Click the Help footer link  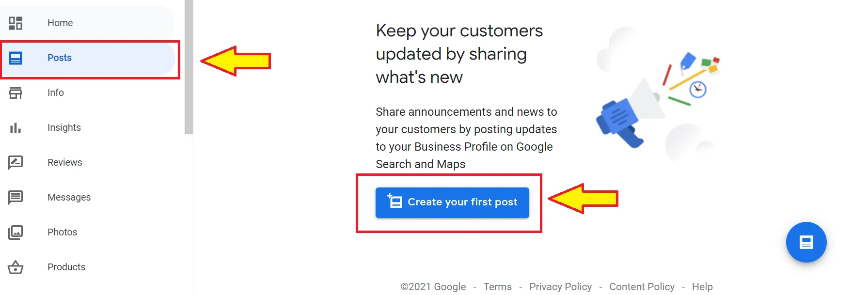tap(702, 287)
